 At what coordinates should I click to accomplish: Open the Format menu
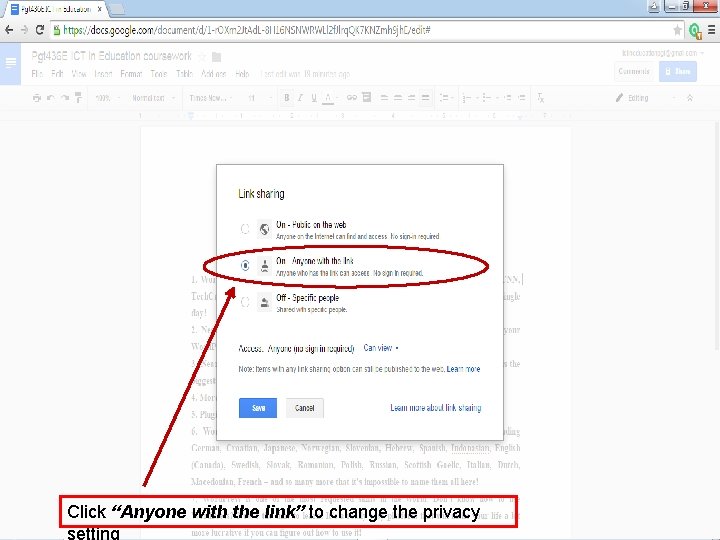131,73
